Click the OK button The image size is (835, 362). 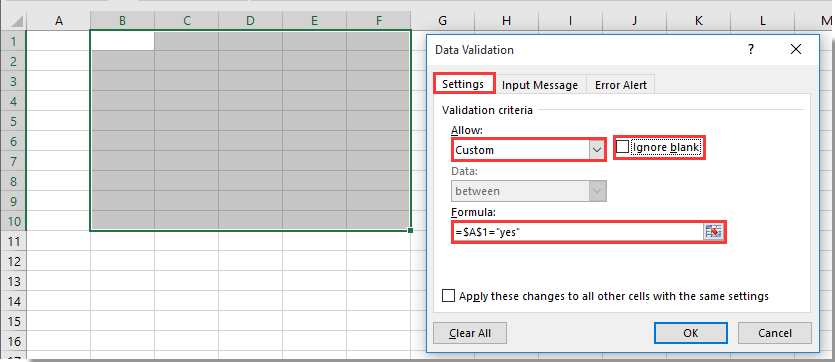pos(690,333)
